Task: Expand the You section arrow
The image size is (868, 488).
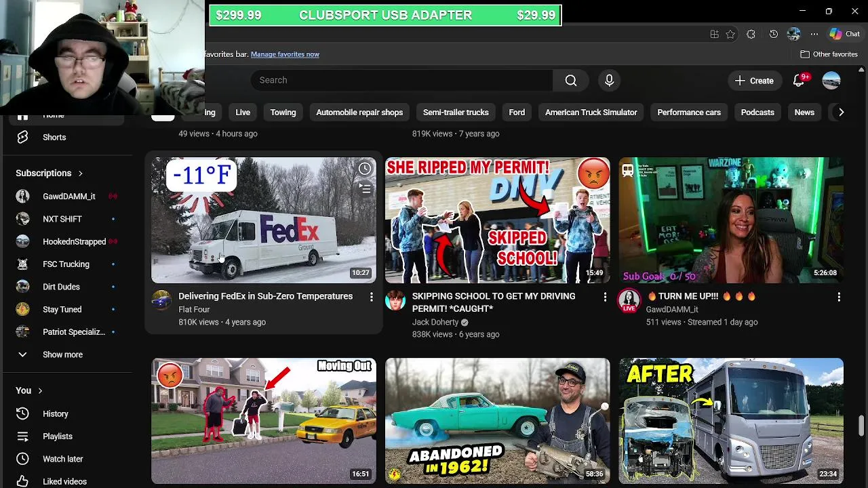Action: [40, 390]
